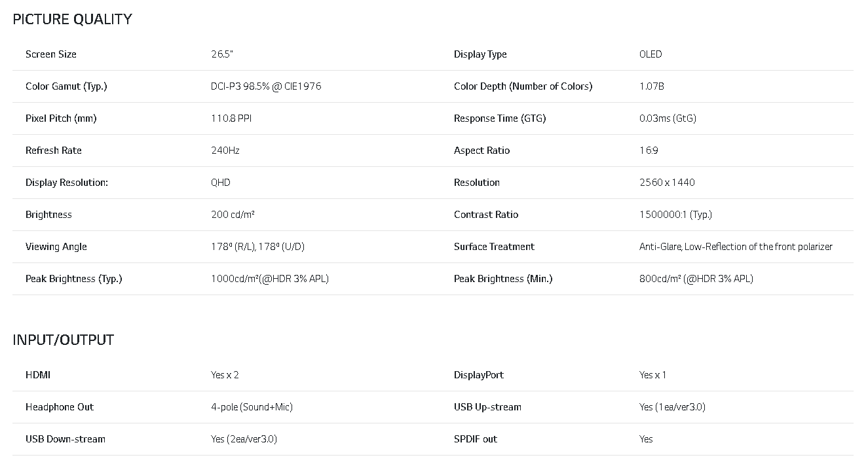Select the 200 cd/m² brightness value
Screen dimensions: 868x466
point(233,215)
